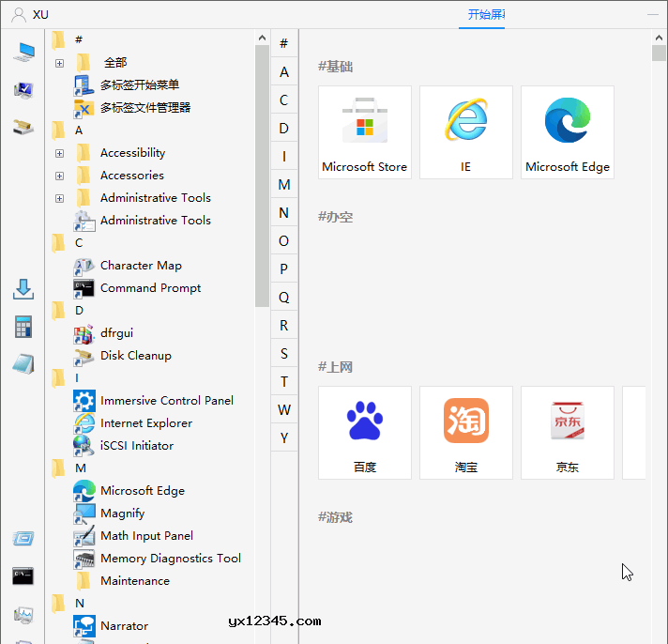Jump to letter Q in index

[x=284, y=297]
